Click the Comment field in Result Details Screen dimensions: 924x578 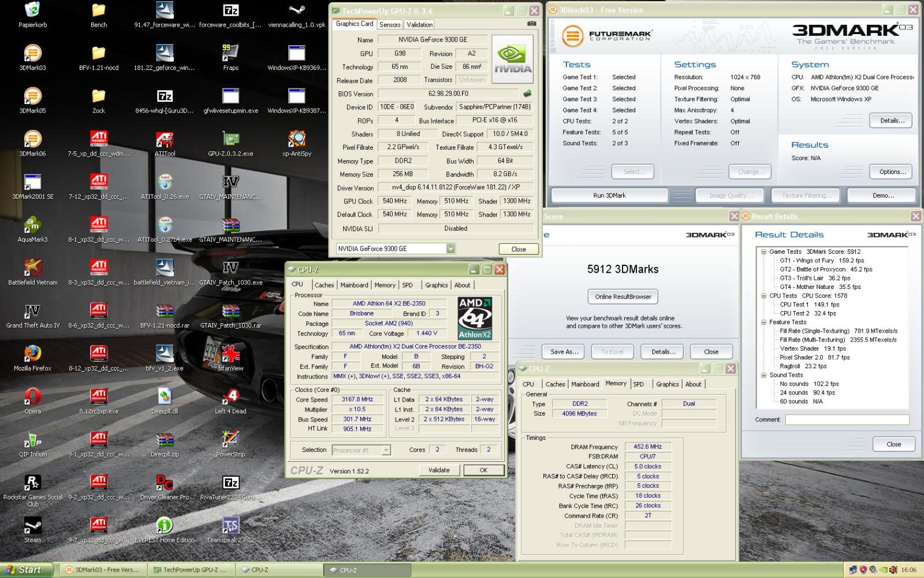(x=847, y=420)
